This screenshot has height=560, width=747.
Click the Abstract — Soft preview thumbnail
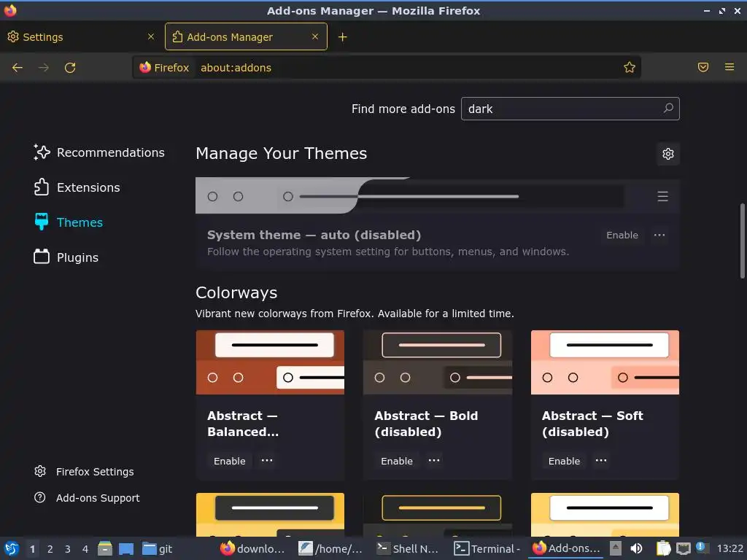pos(605,362)
